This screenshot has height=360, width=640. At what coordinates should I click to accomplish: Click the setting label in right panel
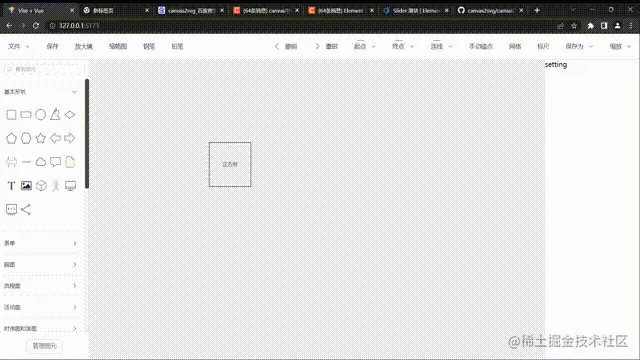pyautogui.click(x=556, y=64)
